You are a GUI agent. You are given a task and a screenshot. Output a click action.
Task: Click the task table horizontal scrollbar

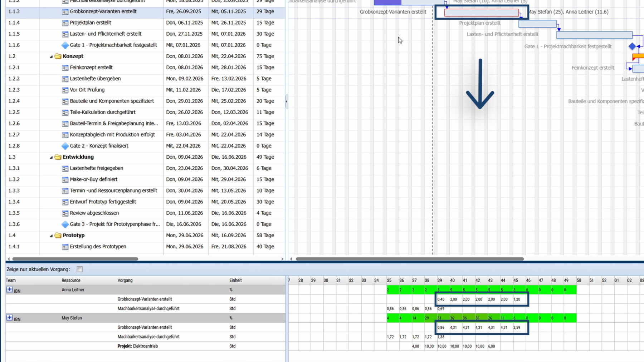tap(75, 259)
